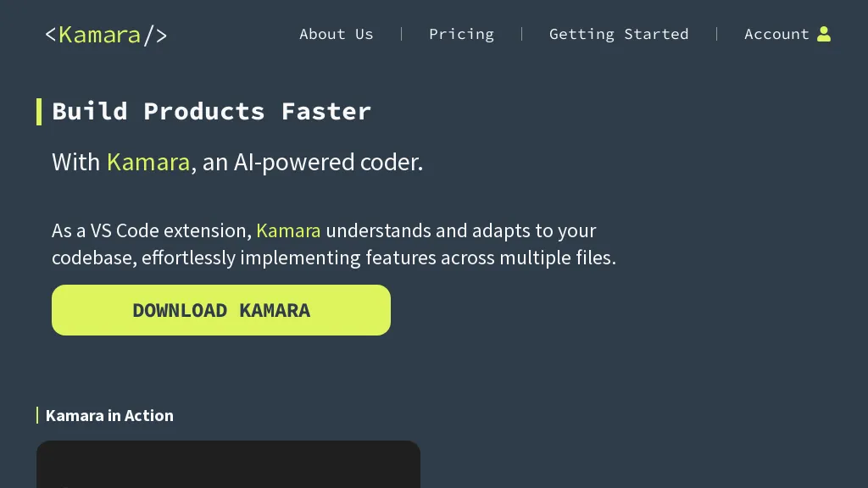Navigate to the Pricing page
Screen dimensions: 868x488
click(x=461, y=34)
